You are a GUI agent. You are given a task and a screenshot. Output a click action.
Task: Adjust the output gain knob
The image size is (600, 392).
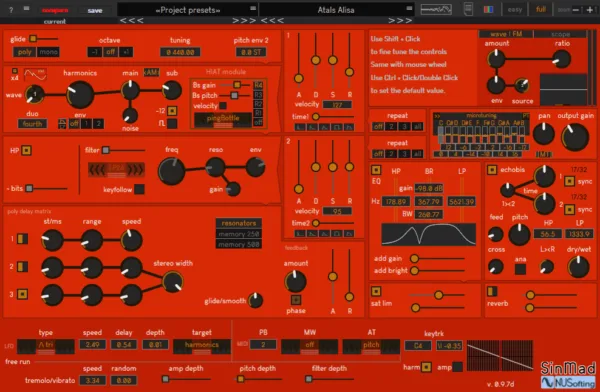[575, 137]
